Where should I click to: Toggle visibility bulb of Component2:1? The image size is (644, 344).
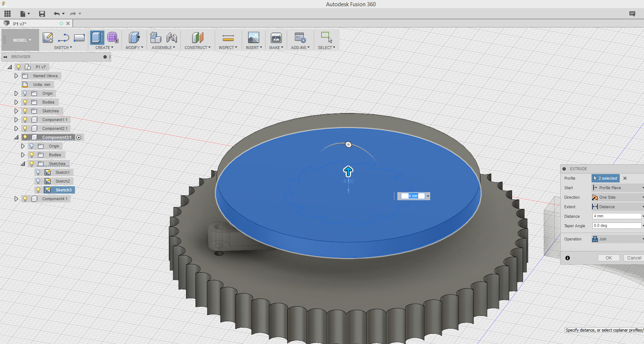click(x=25, y=128)
